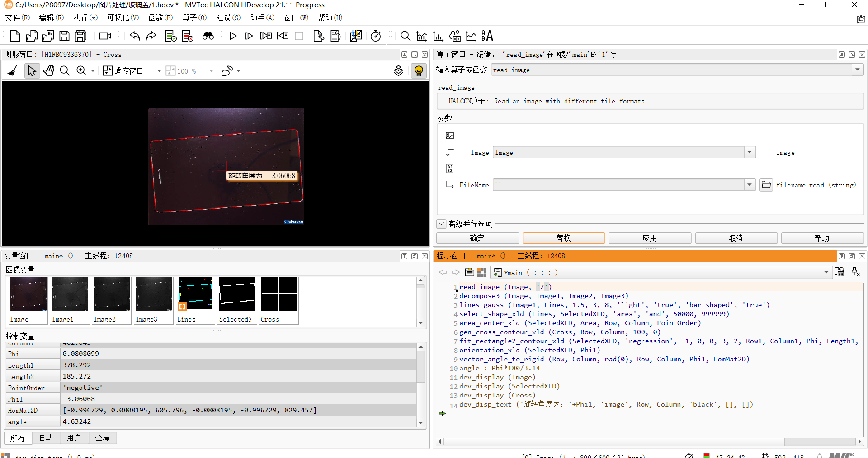Click the binoculars Find icon

[208, 36]
